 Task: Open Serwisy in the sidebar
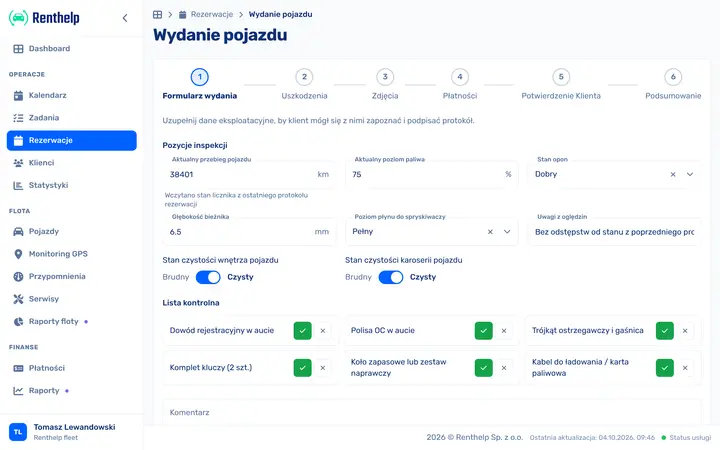pos(72,299)
